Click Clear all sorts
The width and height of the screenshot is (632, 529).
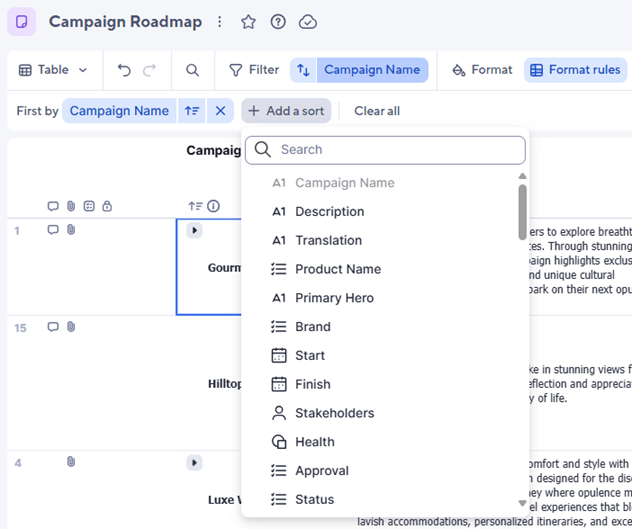377,110
